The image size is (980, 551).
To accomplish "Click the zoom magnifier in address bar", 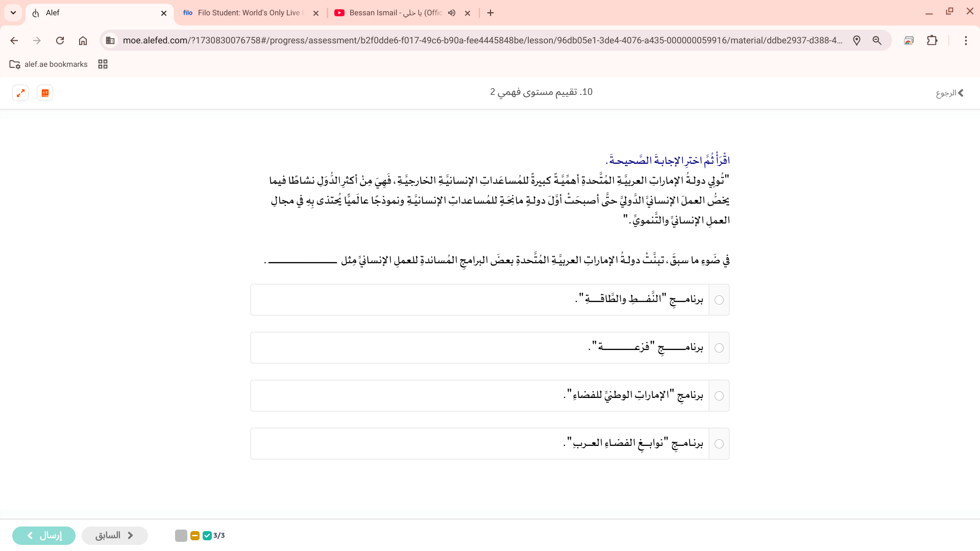I will 877,40.
